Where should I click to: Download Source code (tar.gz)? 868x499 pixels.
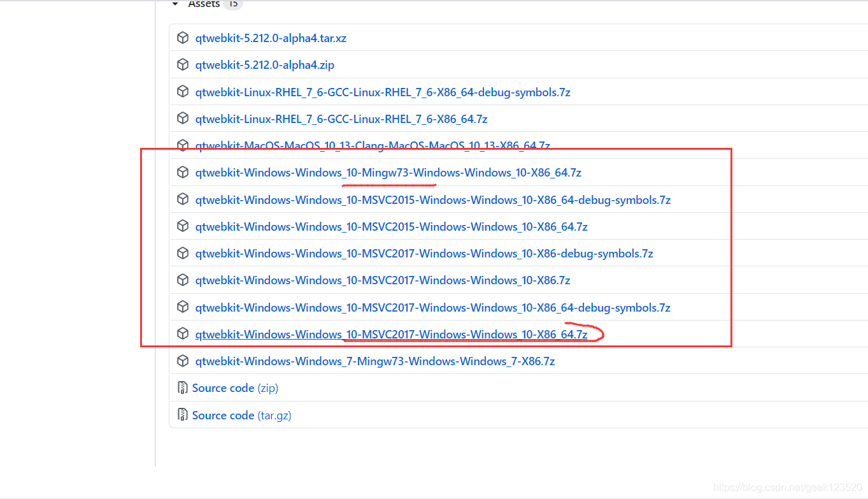coord(242,416)
